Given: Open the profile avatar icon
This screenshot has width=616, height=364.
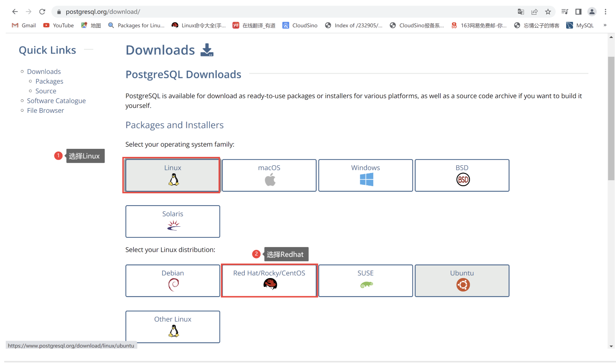Looking at the screenshot, I should point(592,12).
